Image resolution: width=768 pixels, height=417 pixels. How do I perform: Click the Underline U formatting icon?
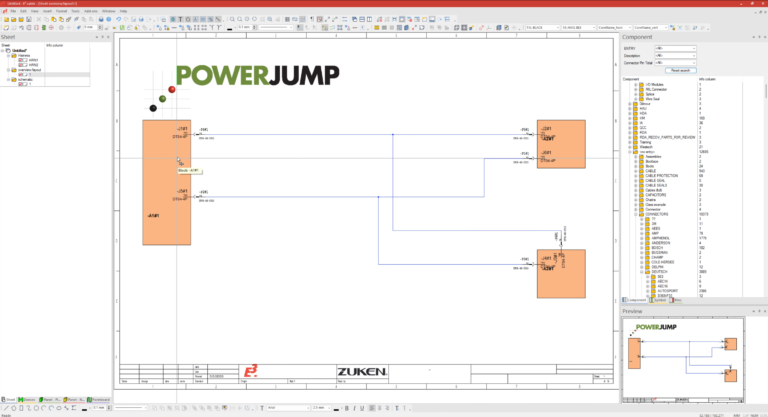(x=362, y=408)
